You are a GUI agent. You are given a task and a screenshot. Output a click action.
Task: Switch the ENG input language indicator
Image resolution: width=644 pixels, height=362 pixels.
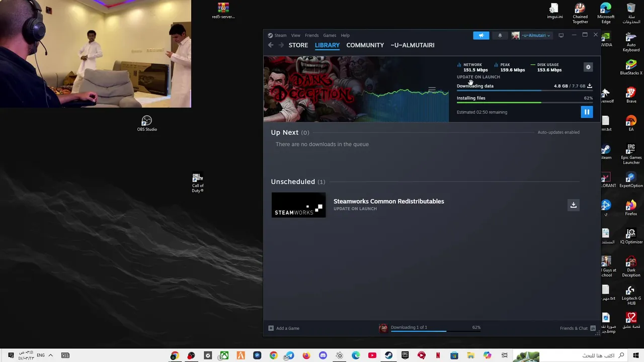[x=41, y=355]
